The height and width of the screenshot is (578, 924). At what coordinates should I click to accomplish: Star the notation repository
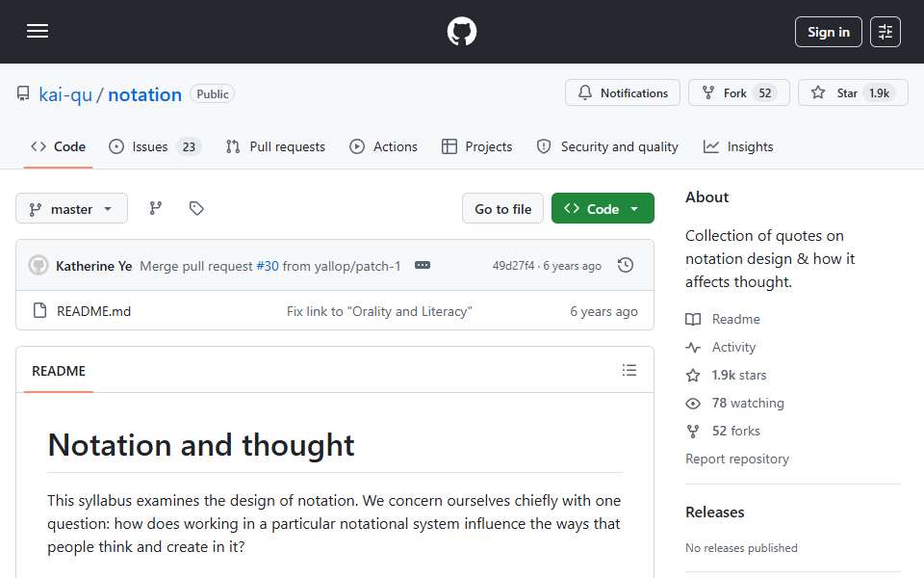pos(853,93)
